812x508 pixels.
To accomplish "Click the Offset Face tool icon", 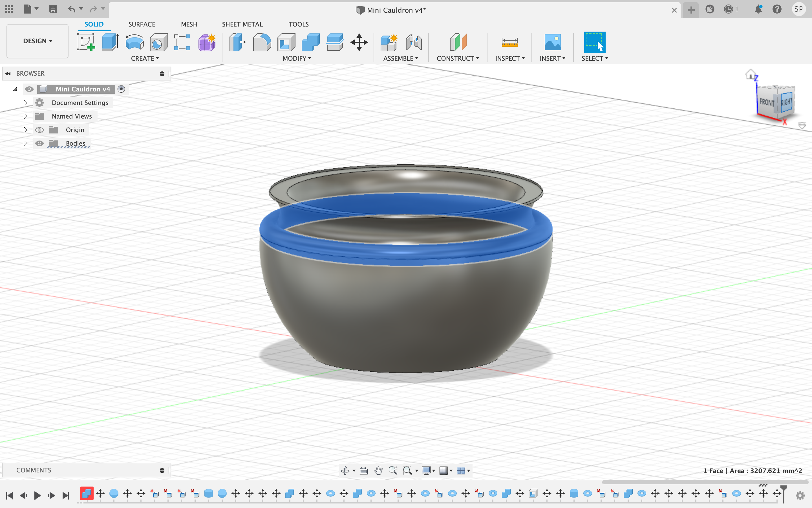I will pyautogui.click(x=335, y=42).
